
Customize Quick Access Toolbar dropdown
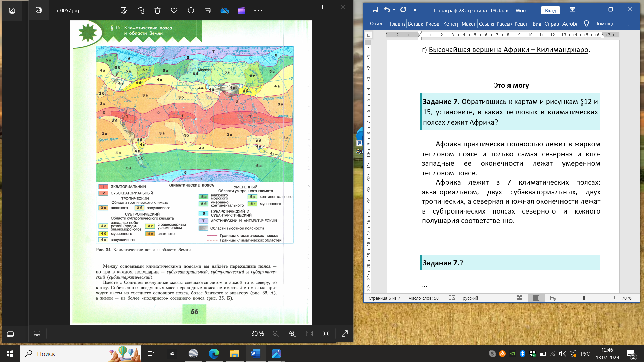pos(415,10)
